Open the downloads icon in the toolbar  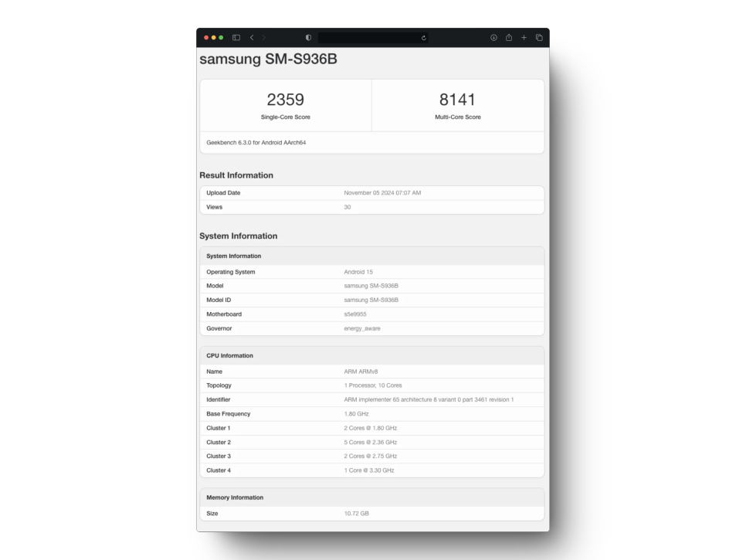pyautogui.click(x=493, y=38)
